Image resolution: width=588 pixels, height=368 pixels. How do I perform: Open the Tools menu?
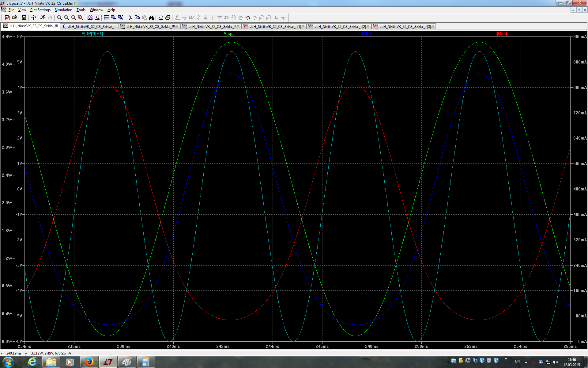point(81,10)
